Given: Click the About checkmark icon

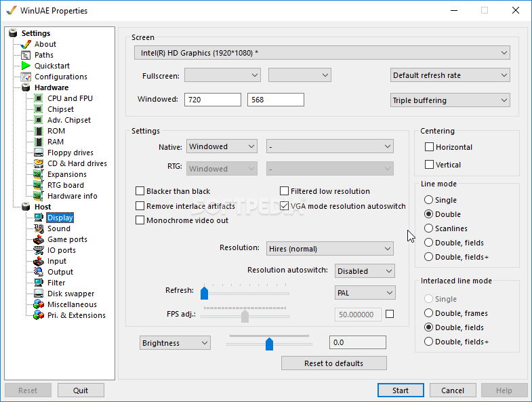Looking at the screenshot, I should click(26, 44).
